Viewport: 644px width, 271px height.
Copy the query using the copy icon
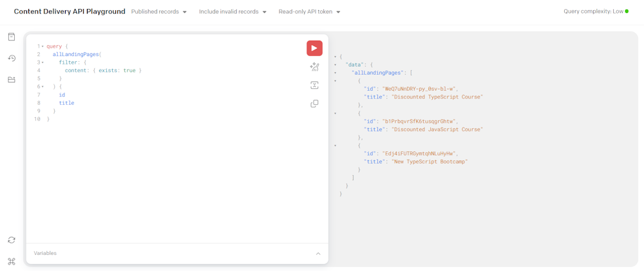pos(314,104)
